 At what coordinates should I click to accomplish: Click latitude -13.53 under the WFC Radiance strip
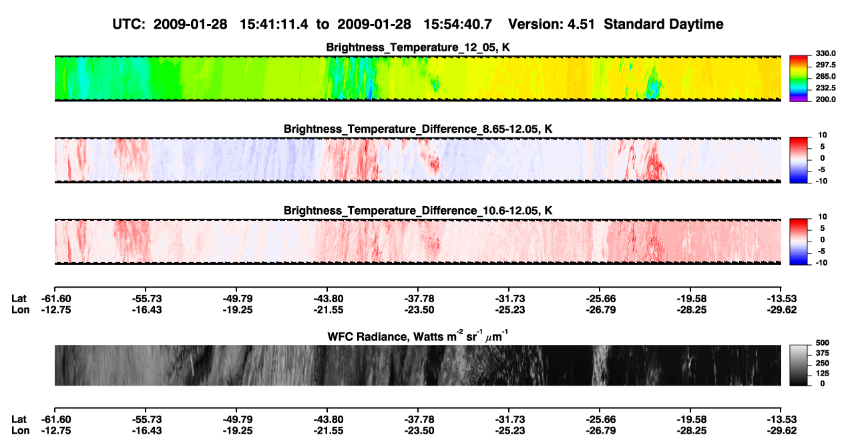[781, 419]
